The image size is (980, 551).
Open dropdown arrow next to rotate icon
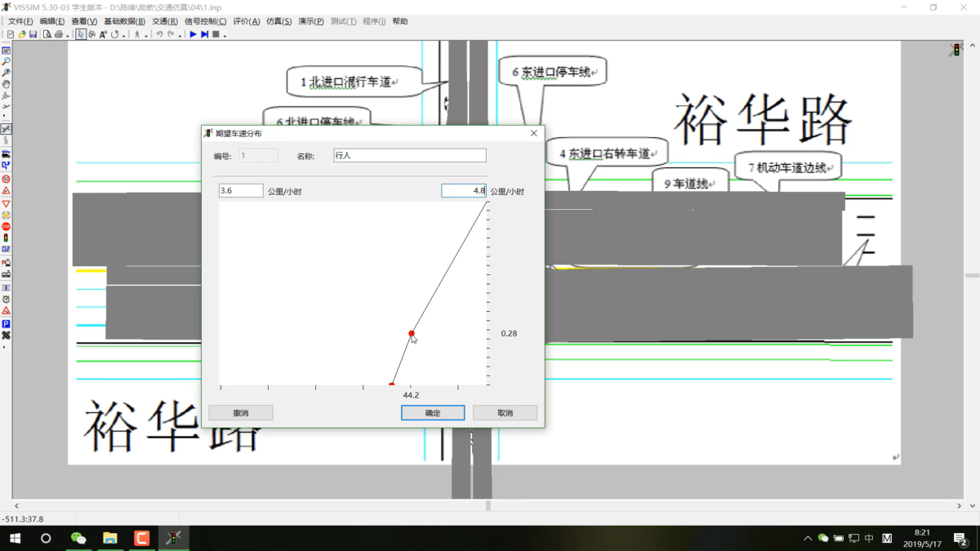(x=123, y=35)
